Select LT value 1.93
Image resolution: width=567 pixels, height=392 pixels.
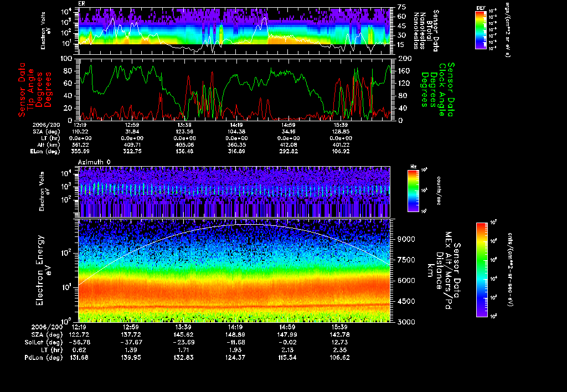[x=235, y=350]
